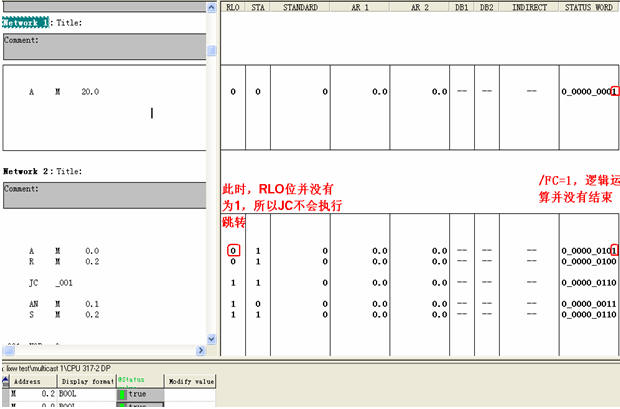Click the Modify value column header

pyautogui.click(x=191, y=381)
